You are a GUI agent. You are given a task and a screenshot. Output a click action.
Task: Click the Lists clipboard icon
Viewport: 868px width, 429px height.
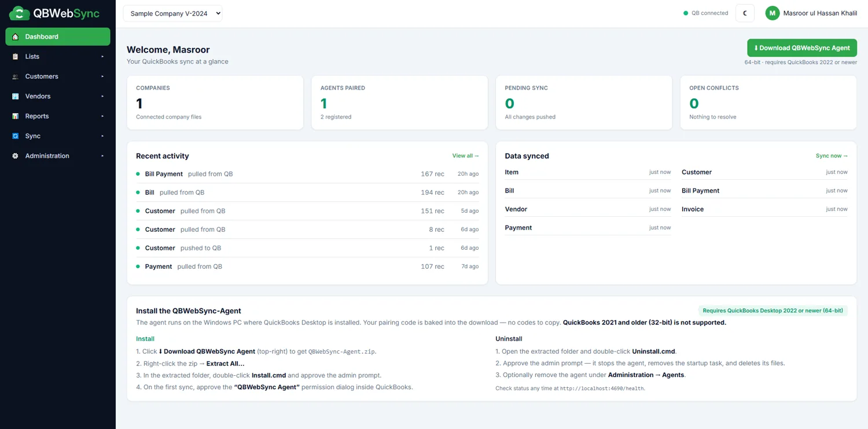tap(16, 57)
